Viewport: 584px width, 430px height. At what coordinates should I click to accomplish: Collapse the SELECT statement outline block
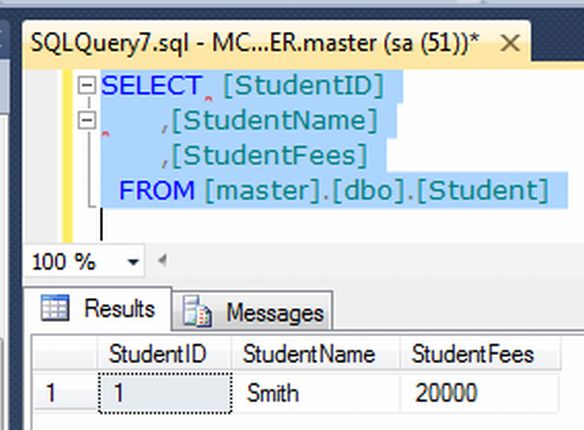(x=87, y=85)
